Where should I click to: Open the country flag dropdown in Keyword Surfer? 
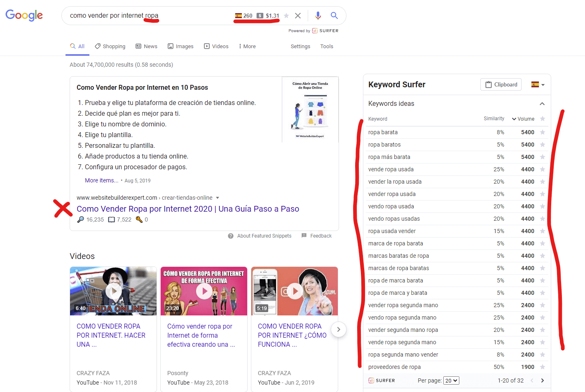pos(538,84)
